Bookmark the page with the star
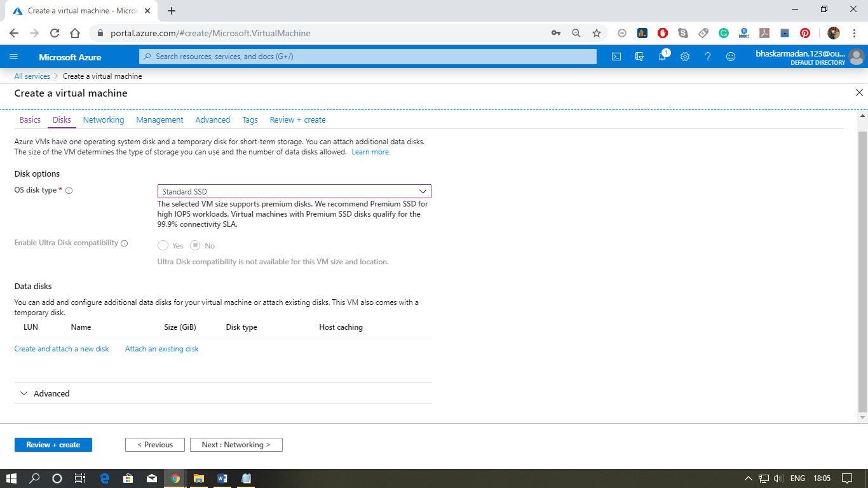Viewport: 868px width, 488px height. click(596, 32)
